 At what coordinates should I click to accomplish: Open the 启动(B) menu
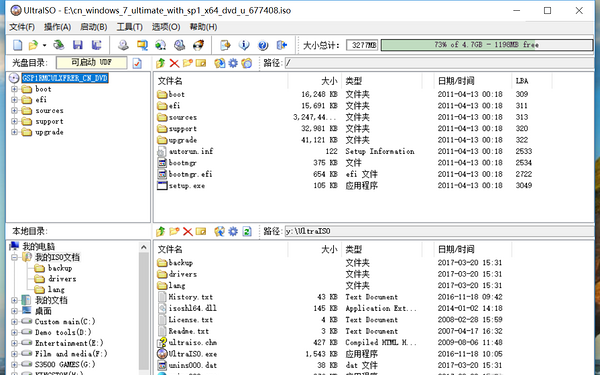point(93,27)
